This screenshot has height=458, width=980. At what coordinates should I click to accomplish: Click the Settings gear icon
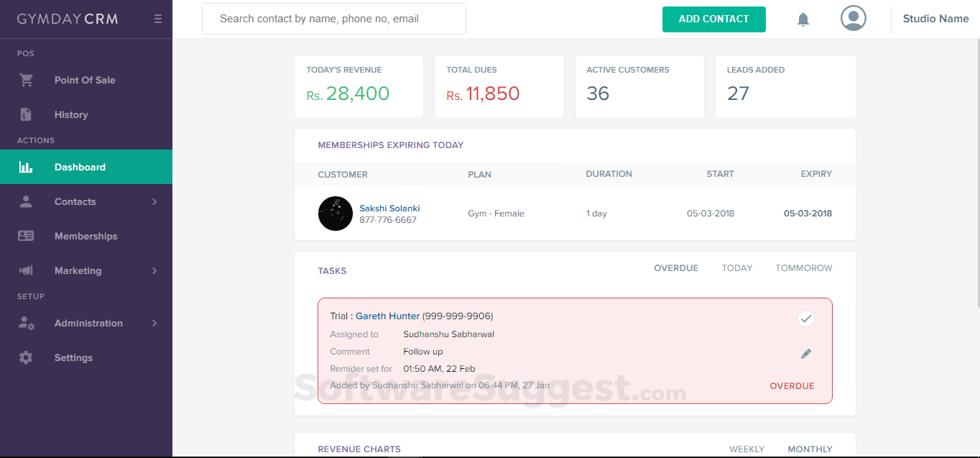point(26,357)
